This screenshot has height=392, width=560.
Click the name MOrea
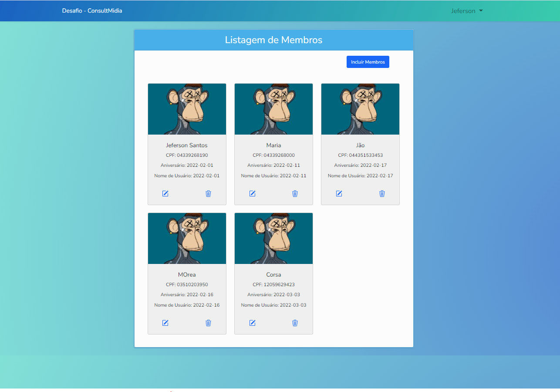pos(187,274)
